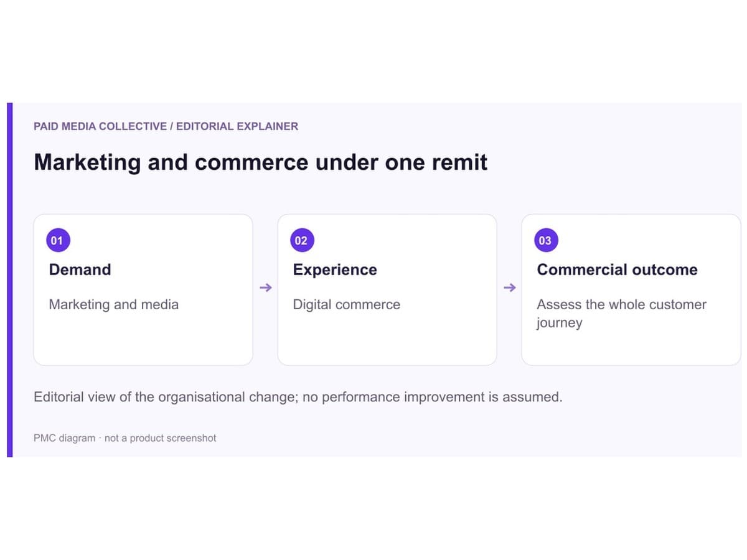The width and height of the screenshot is (747, 560).
Task: Select the 'Experience' card heading
Action: coord(335,269)
